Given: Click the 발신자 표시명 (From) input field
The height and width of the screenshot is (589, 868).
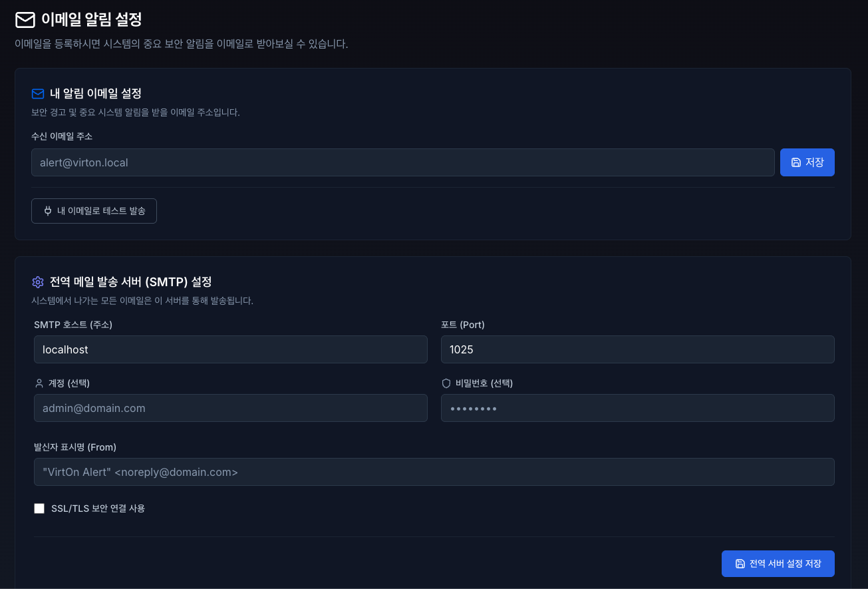Looking at the screenshot, I should click(434, 472).
